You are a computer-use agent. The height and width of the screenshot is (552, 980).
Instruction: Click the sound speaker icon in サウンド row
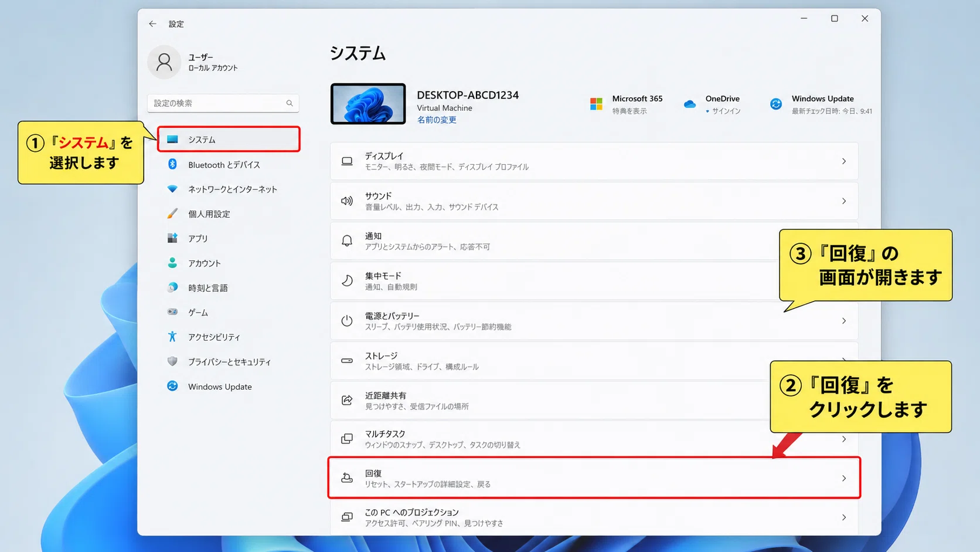(347, 201)
